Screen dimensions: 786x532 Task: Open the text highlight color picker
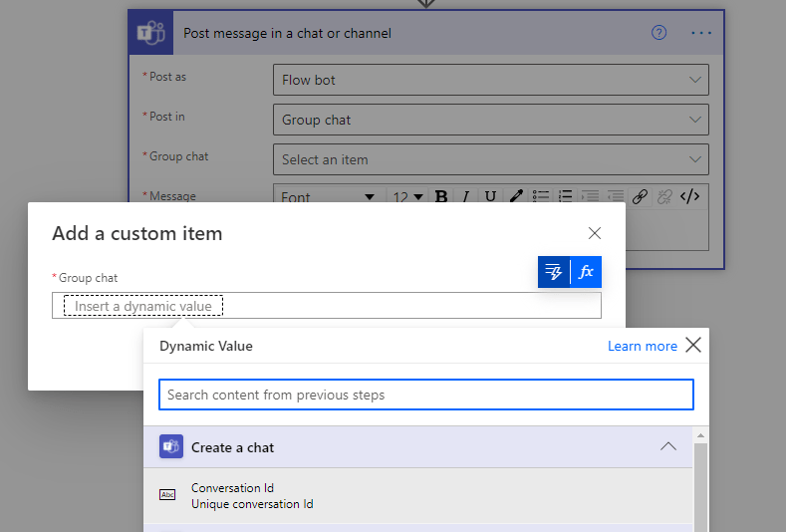point(516,196)
